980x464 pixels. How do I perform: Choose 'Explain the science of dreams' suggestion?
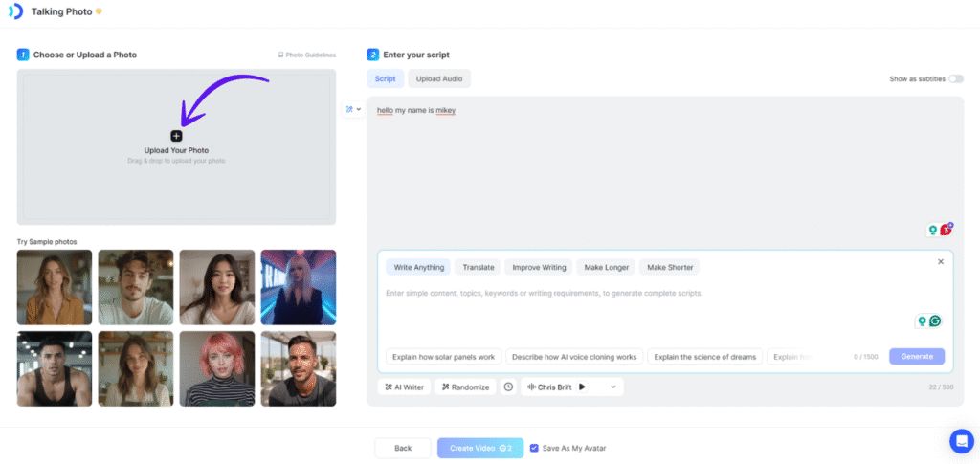coord(705,357)
